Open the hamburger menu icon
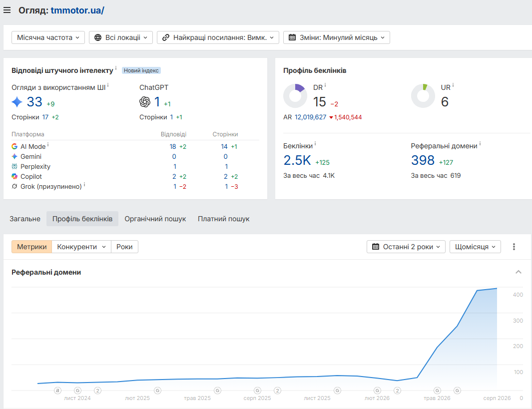The height and width of the screenshot is (409, 532). tap(7, 10)
